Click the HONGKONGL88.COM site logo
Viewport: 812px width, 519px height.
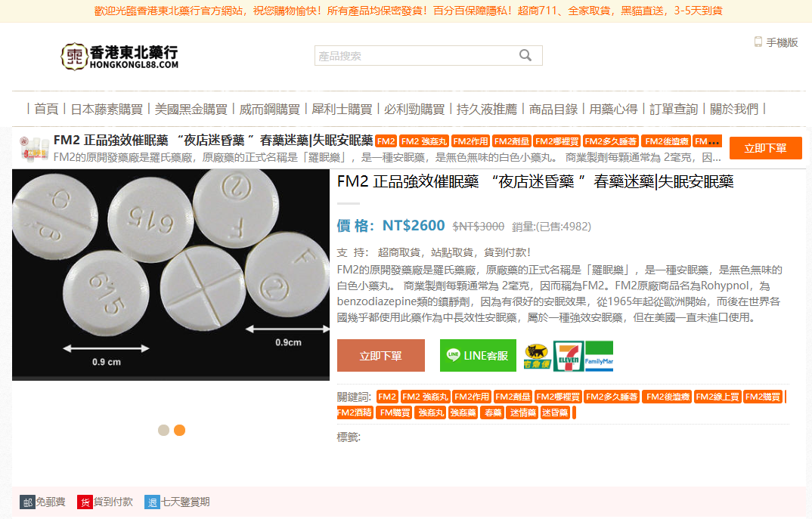(x=119, y=57)
